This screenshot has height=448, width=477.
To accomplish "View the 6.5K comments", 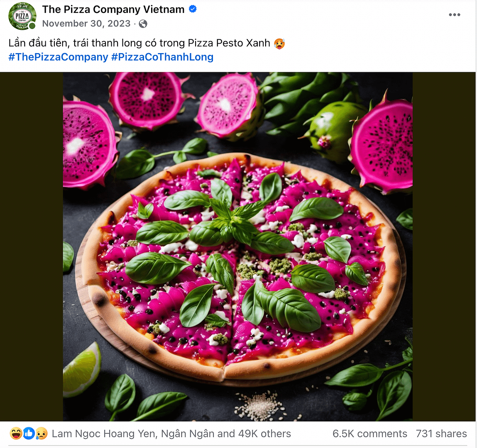I will [369, 434].
